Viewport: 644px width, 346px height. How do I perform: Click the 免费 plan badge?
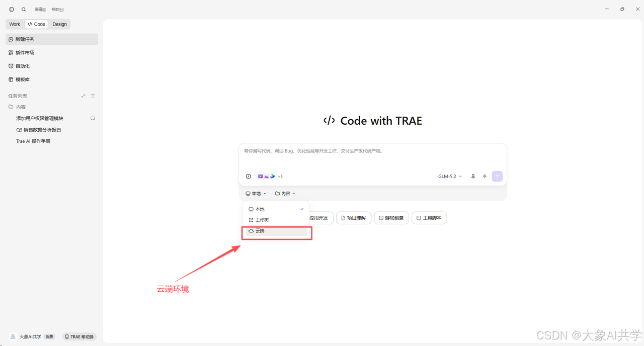point(49,337)
